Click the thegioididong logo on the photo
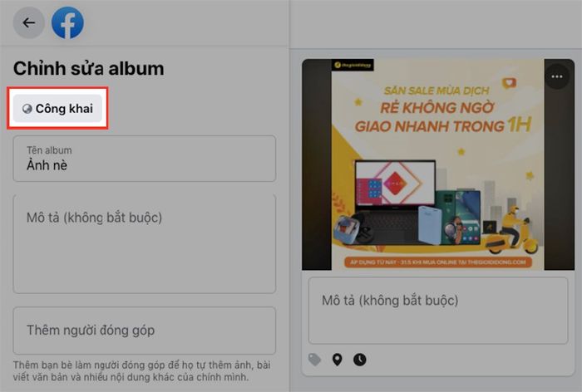Viewport: 582px width, 392px height. point(353,65)
